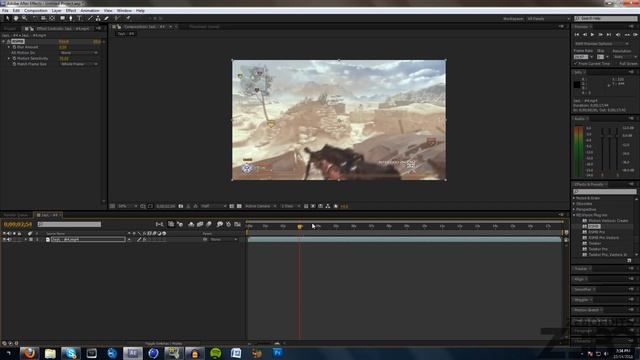The width and height of the screenshot is (640, 360).
Task: Open the Animation menu
Action: point(90,11)
